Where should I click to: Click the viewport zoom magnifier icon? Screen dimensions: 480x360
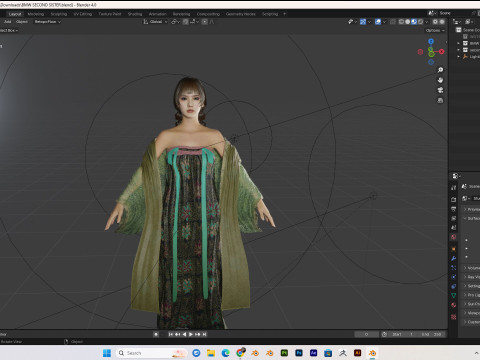coord(440,70)
